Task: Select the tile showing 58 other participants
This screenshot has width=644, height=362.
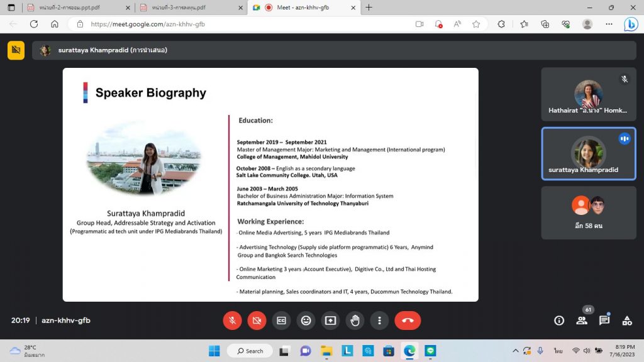Action: point(588,212)
